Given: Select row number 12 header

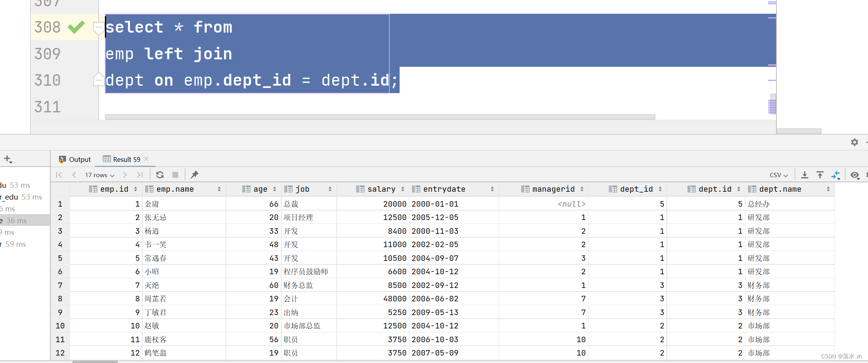Looking at the screenshot, I should [60, 353].
